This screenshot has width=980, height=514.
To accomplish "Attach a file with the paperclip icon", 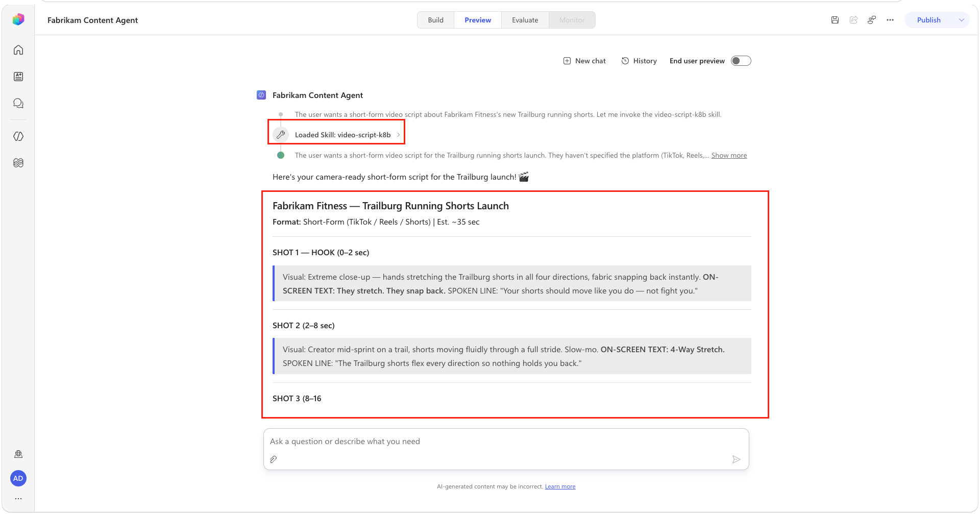I will pyautogui.click(x=274, y=459).
